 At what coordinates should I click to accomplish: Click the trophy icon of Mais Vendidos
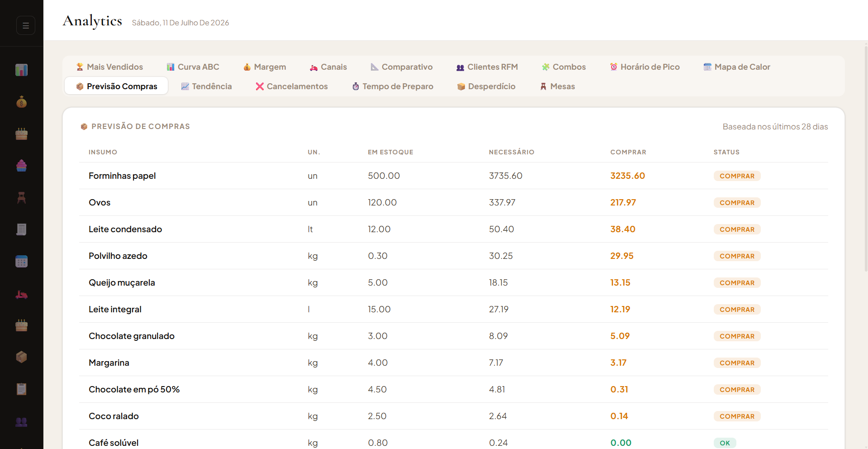coord(80,67)
